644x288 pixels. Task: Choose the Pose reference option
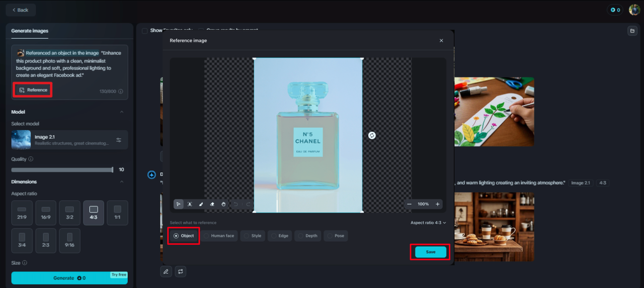pyautogui.click(x=336, y=236)
